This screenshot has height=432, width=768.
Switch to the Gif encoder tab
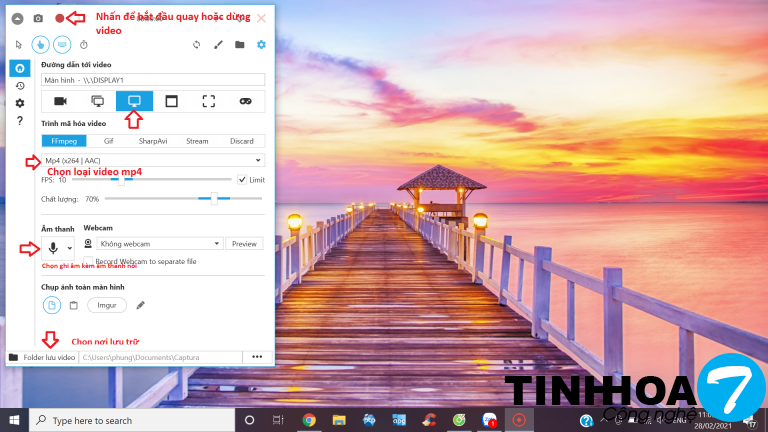point(108,141)
